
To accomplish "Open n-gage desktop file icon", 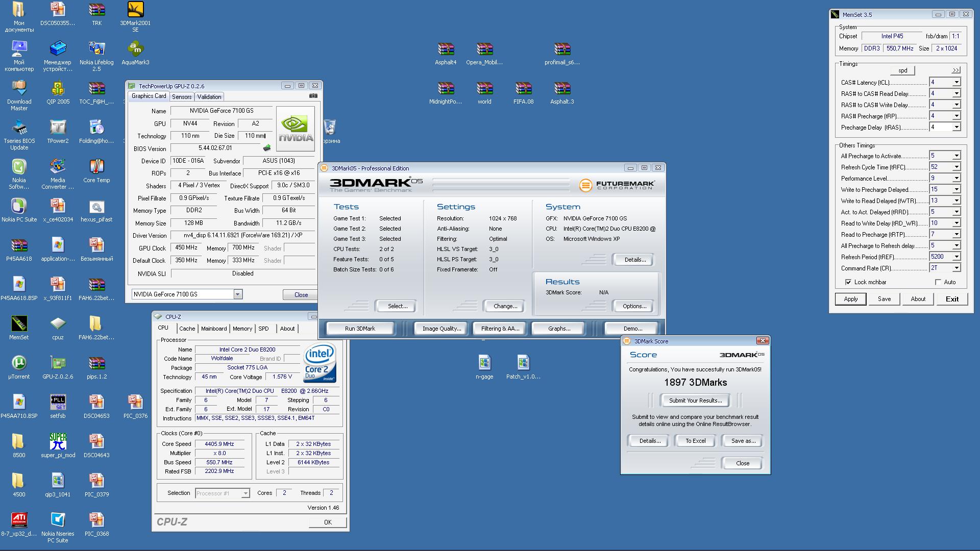I will [x=484, y=367].
